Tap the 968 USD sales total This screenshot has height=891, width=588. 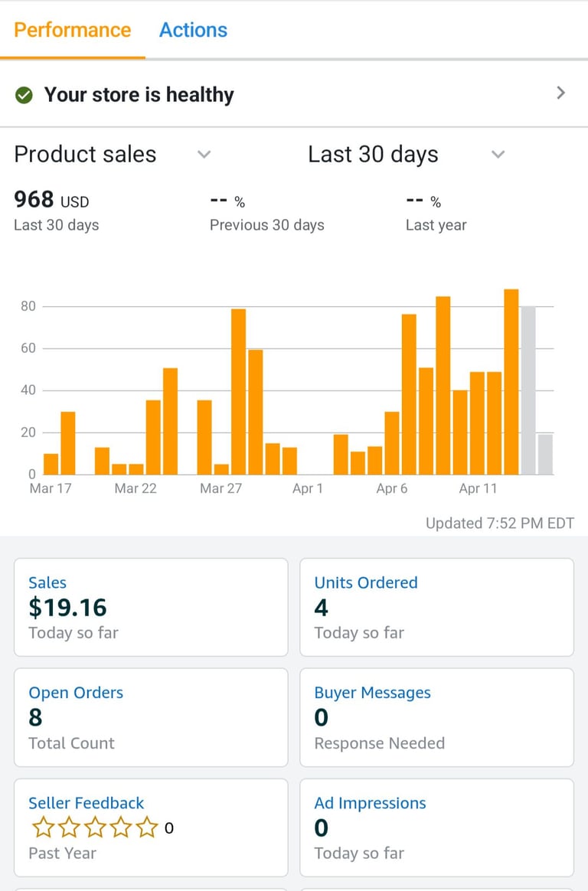(x=51, y=201)
